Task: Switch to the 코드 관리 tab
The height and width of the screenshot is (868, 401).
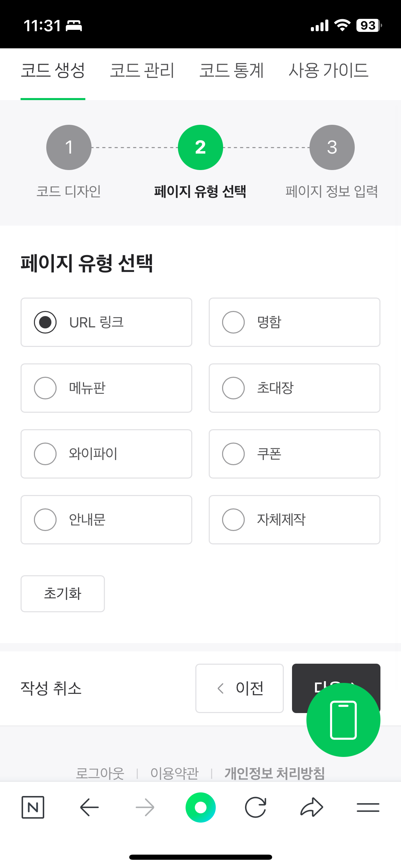Action: [142, 71]
